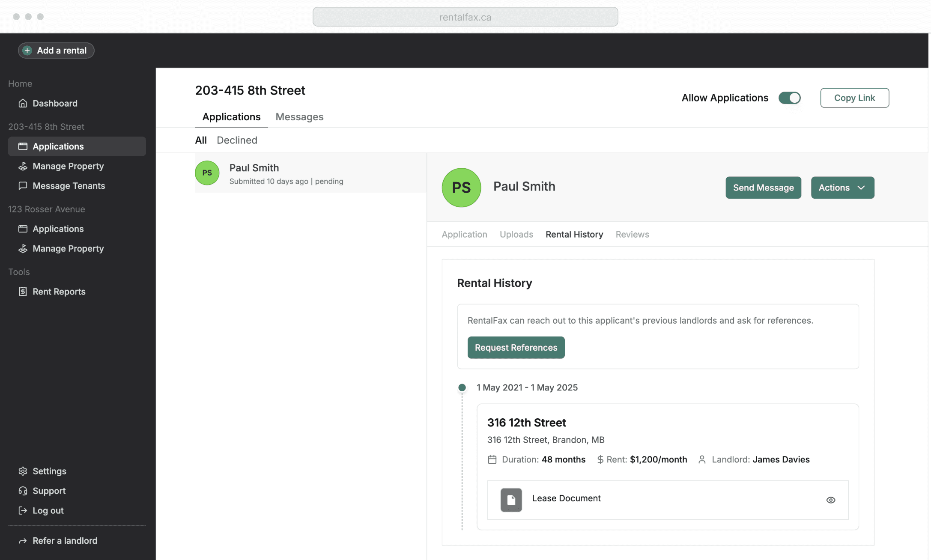Switch to the Messages tab
Screen dimensions: 931x560
(x=299, y=117)
